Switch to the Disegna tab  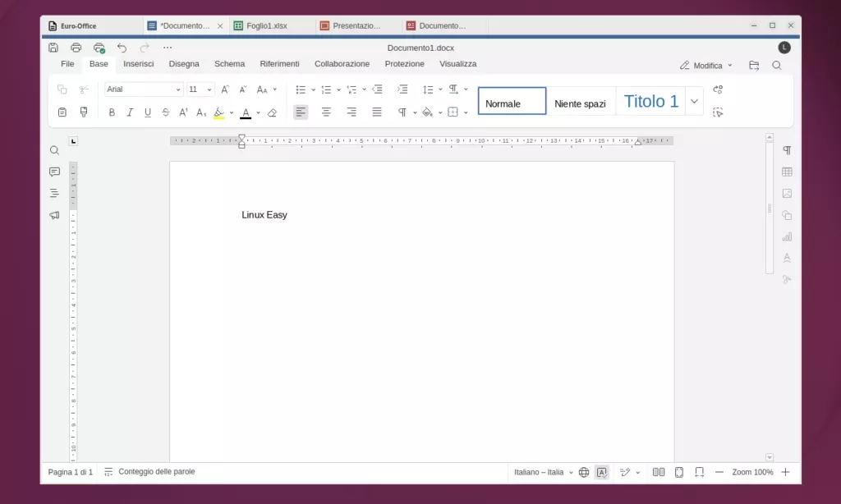click(x=184, y=64)
